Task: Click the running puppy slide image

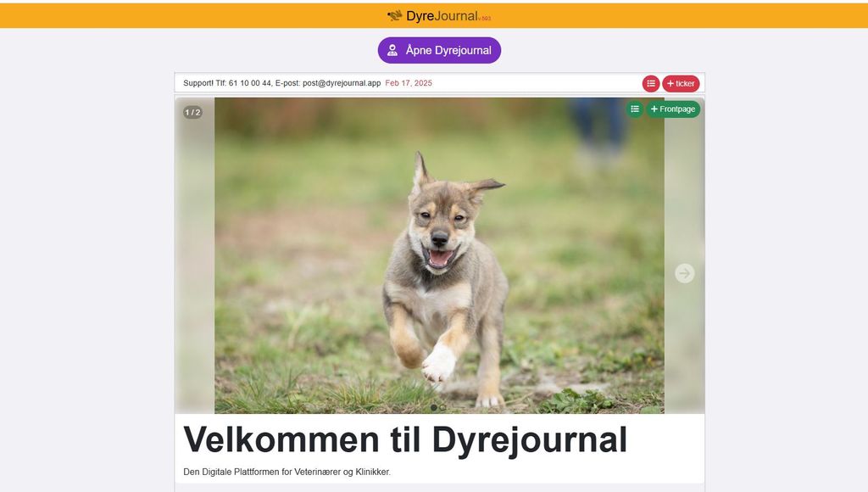Action: [440, 255]
